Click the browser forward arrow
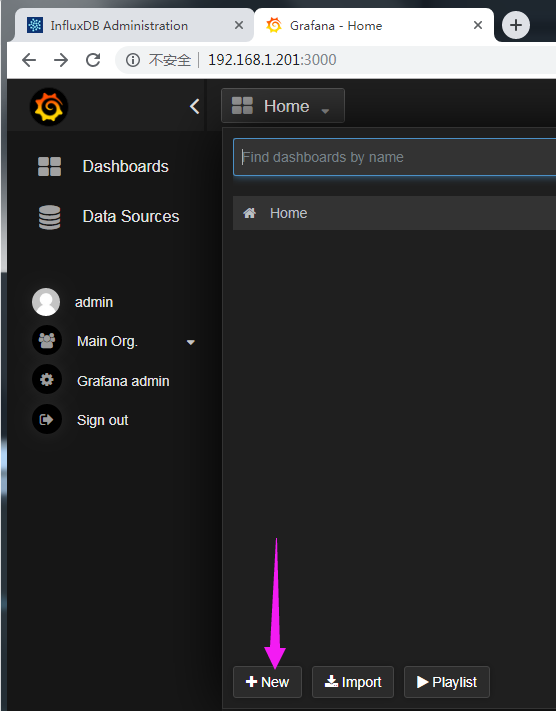 61,60
